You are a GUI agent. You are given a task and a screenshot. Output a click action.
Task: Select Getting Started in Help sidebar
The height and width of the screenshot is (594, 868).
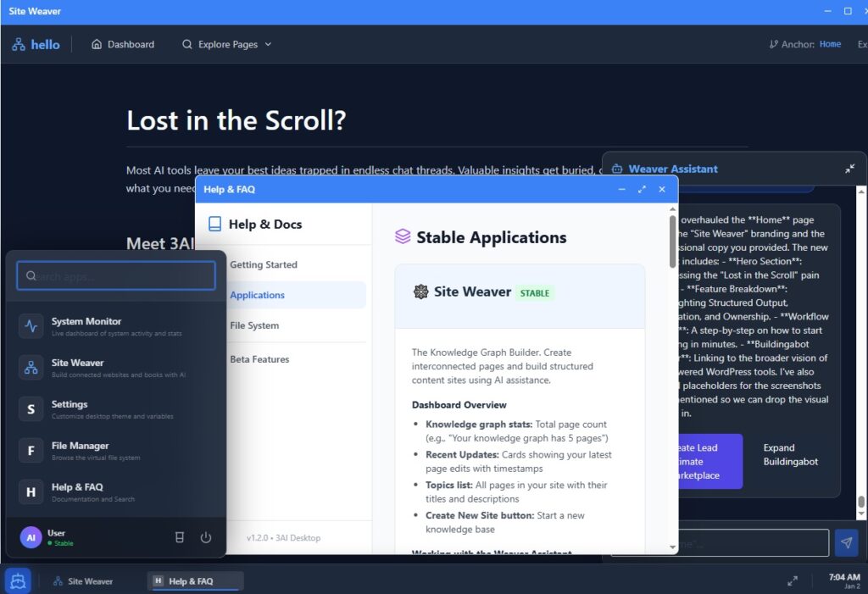click(264, 264)
